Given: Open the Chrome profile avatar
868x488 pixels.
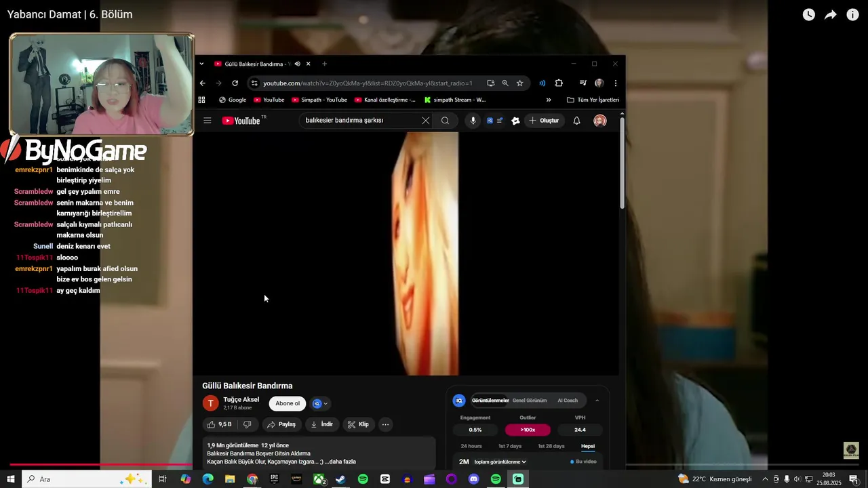Looking at the screenshot, I should pyautogui.click(x=599, y=83).
